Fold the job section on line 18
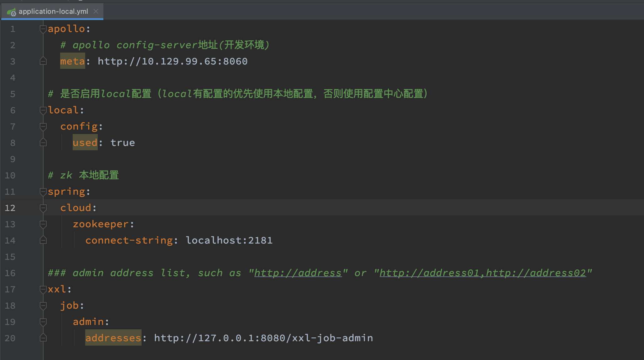 (43, 306)
